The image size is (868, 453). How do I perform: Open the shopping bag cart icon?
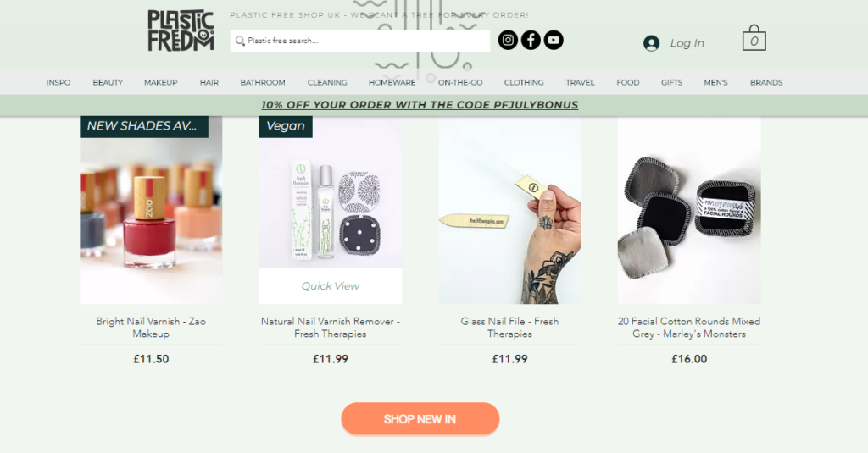click(x=754, y=37)
